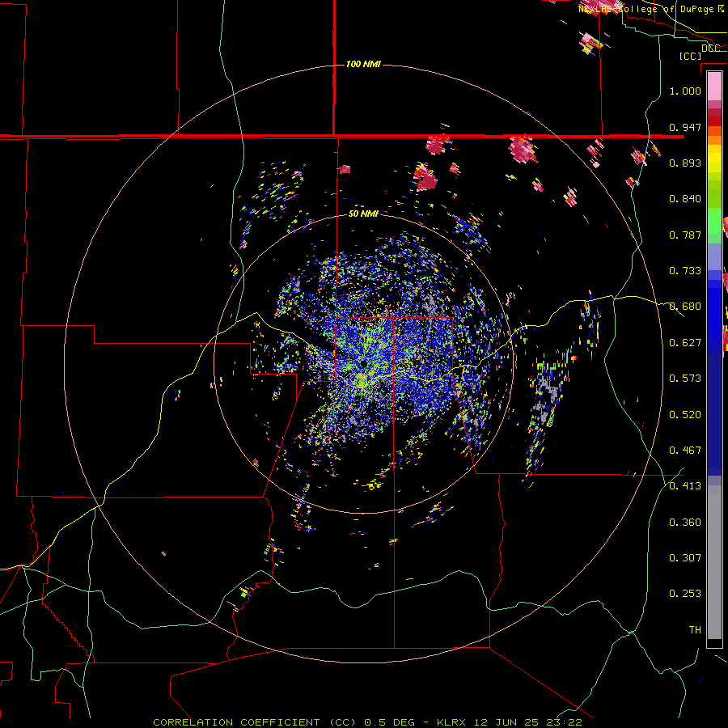Viewport: 728px width, 728px height.
Task: Click the 0.307 legend value
Action: (x=685, y=558)
